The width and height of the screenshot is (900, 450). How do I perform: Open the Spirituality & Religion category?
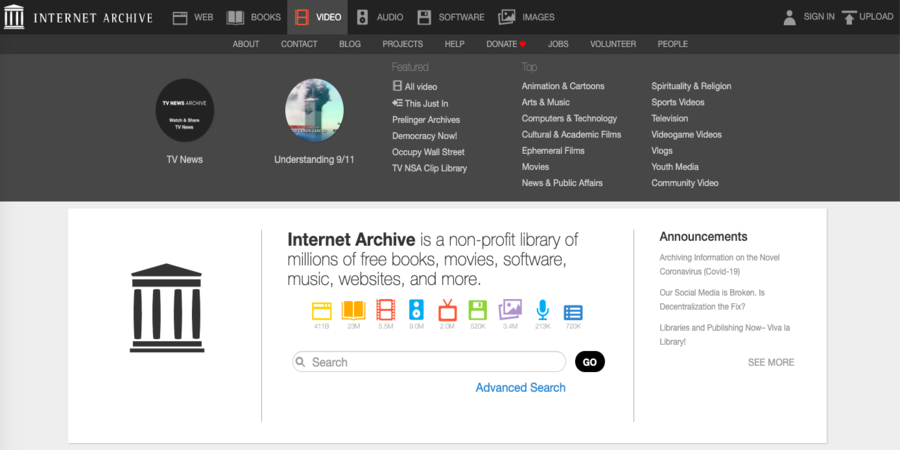691,86
